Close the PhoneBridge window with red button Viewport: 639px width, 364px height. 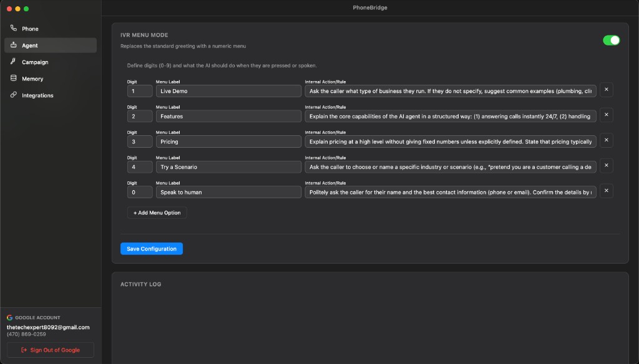point(9,9)
